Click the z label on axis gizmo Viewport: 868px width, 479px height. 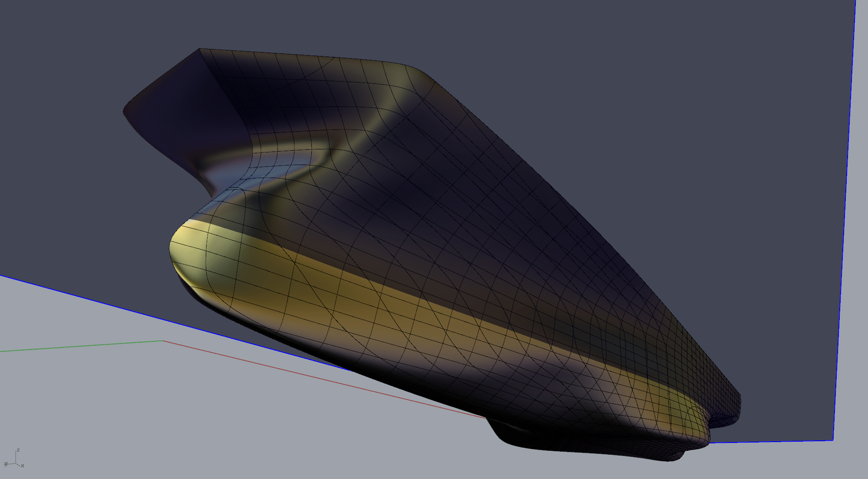pos(18,450)
